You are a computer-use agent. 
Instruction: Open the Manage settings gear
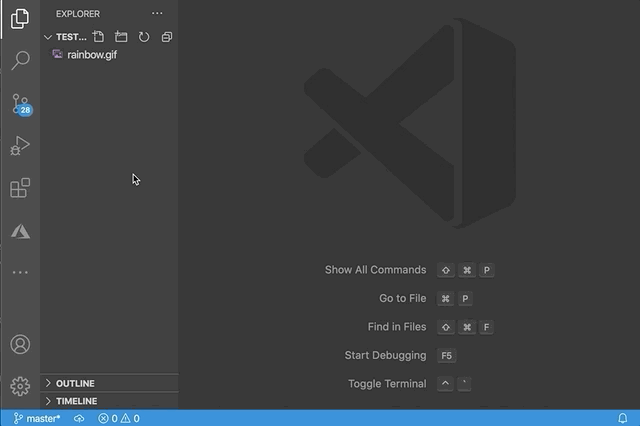point(20,386)
